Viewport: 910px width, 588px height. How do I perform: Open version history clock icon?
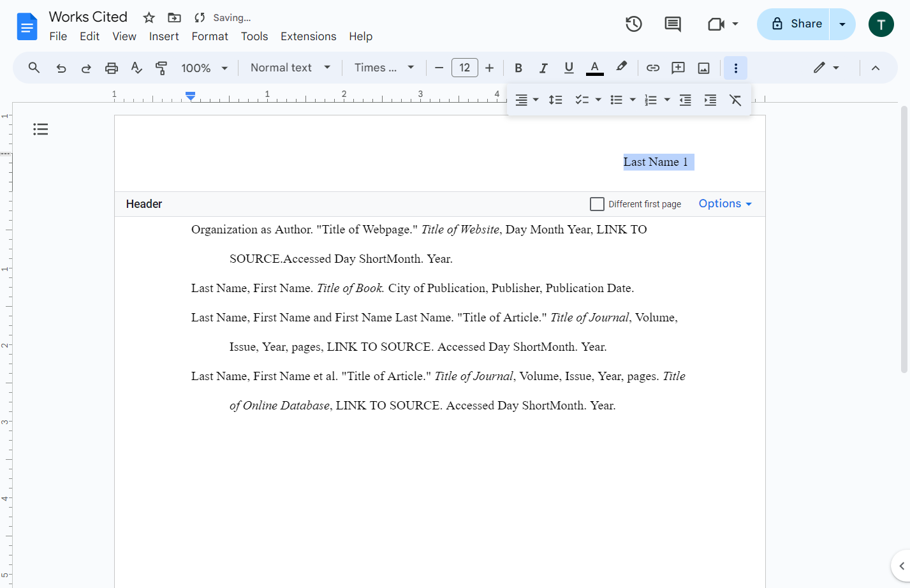[634, 24]
